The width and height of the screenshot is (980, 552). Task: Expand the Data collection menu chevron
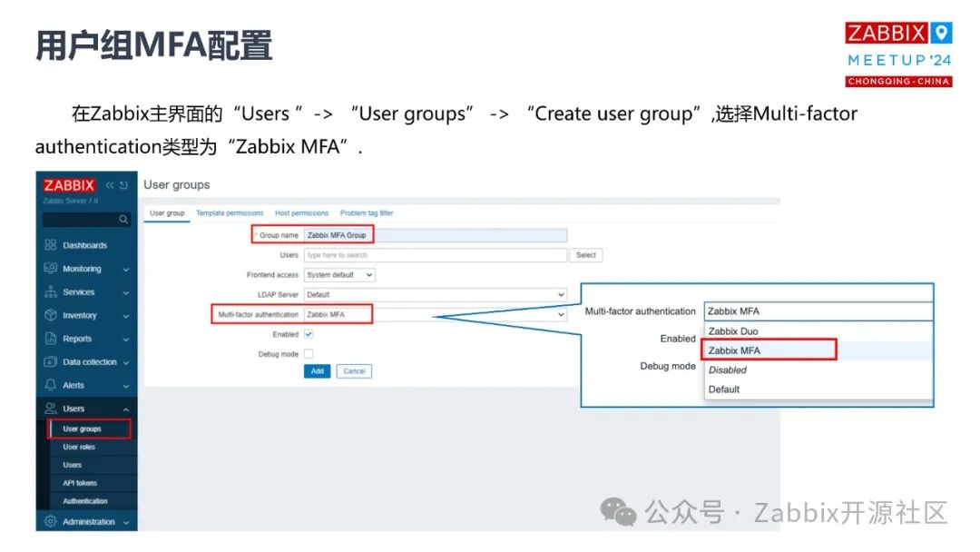(x=126, y=362)
